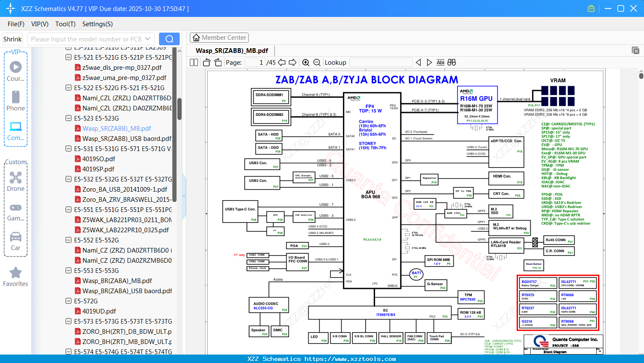Collapse the side panel with the splitter handle
This screenshot has height=363, width=644.
pyautogui.click(x=184, y=196)
